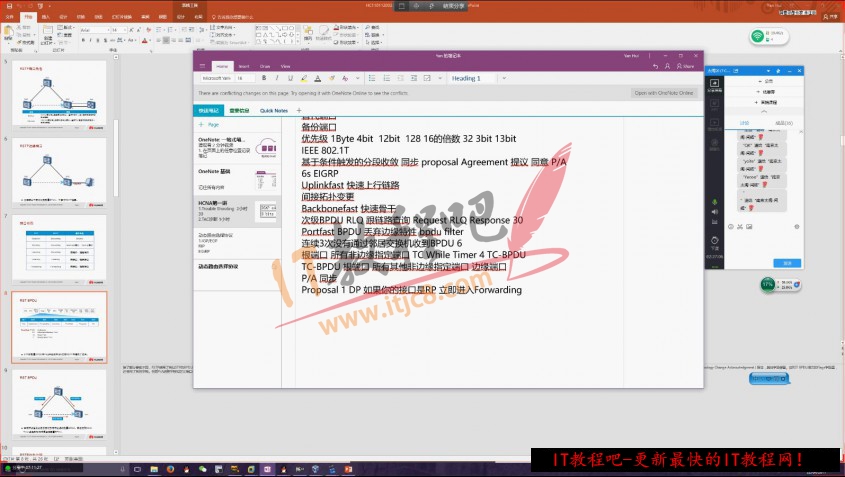The width and height of the screenshot is (845, 477).
Task: Switch to the Insert tab in OneNote
Action: coord(242,66)
